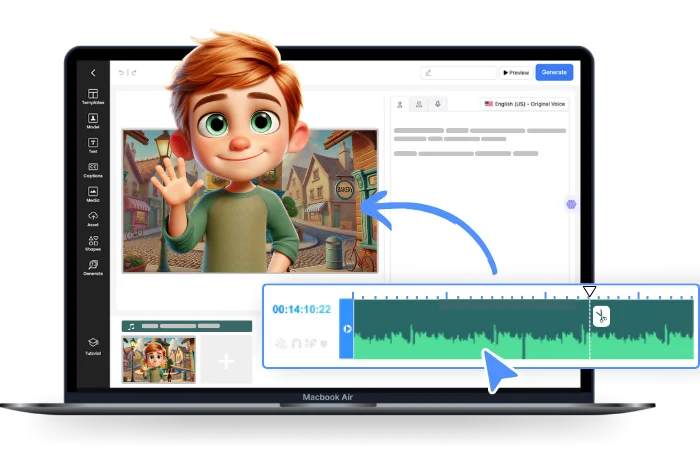The image size is (700, 455).
Task: Open the Model panel
Action: click(x=93, y=121)
